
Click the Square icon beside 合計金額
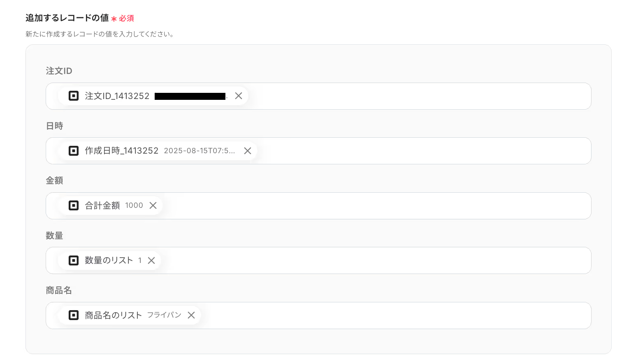(74, 205)
